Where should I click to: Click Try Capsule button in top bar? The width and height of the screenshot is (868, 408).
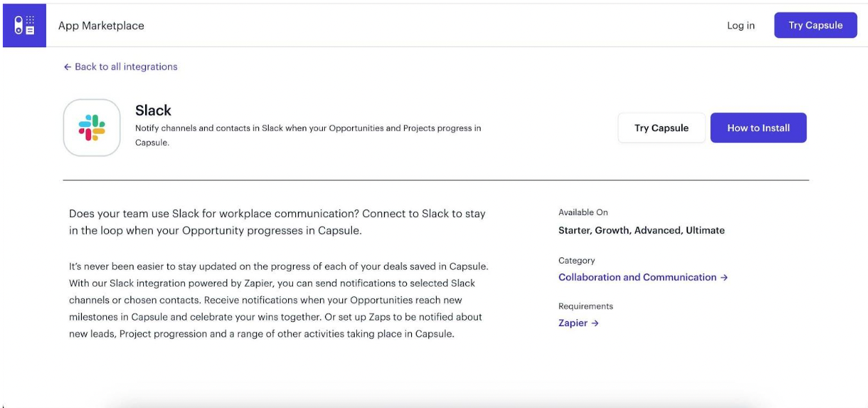click(815, 25)
